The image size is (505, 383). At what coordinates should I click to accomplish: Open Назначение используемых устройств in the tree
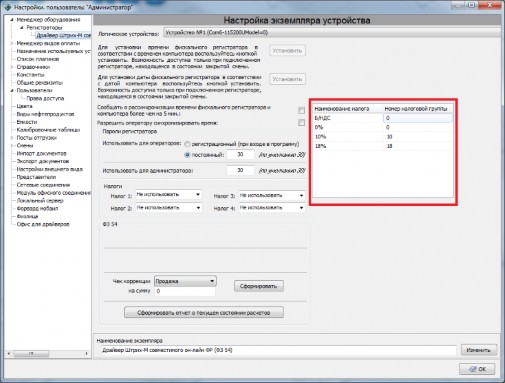[53, 51]
